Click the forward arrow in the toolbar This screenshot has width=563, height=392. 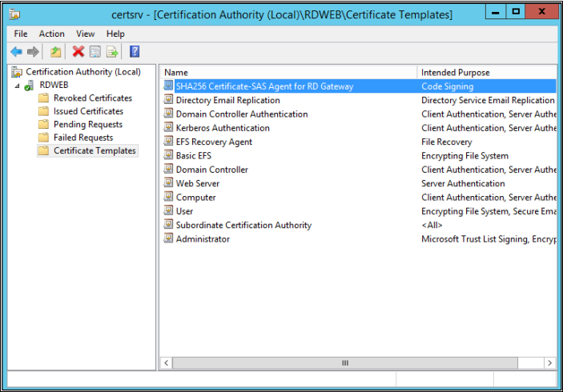33,52
